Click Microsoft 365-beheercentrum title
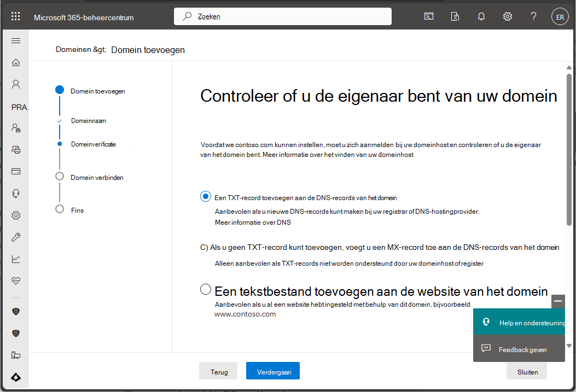The width and height of the screenshot is (576, 392). [84, 17]
